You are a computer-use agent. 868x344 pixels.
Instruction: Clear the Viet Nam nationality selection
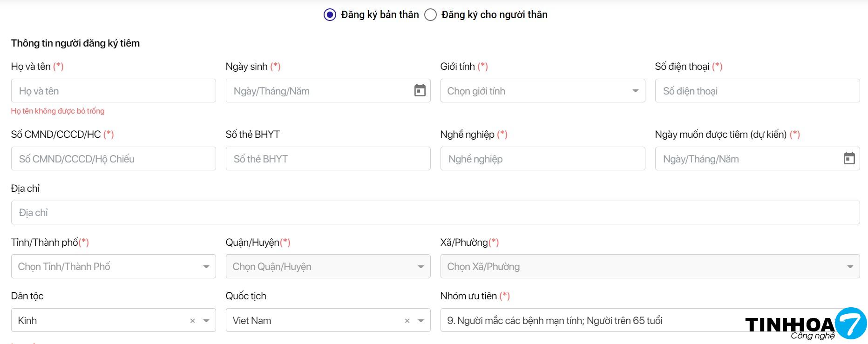[407, 321]
